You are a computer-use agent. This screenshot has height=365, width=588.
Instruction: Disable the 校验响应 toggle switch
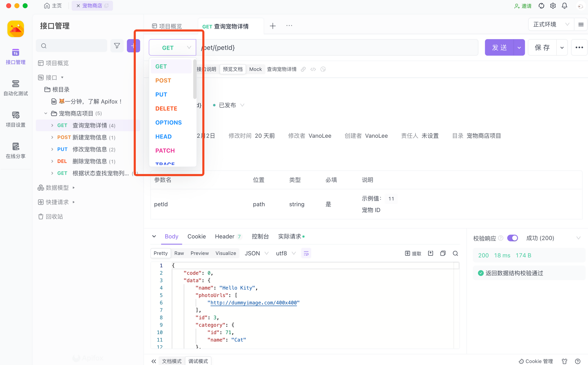coord(513,238)
